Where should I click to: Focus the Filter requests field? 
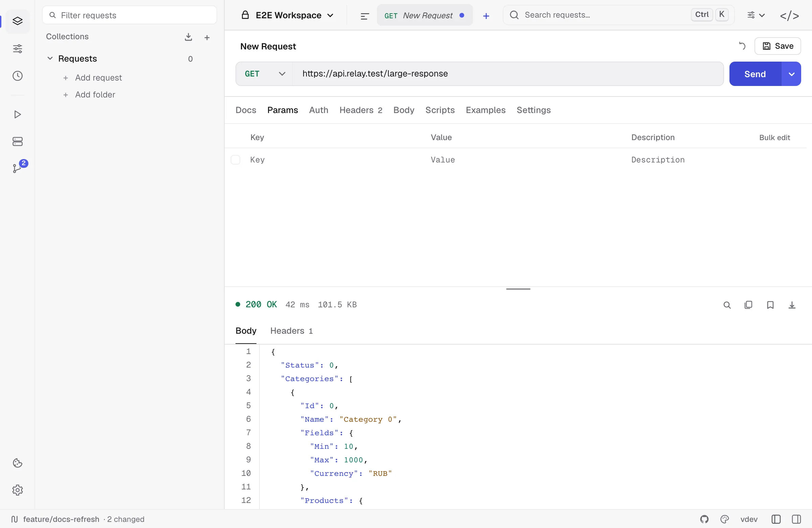click(129, 15)
